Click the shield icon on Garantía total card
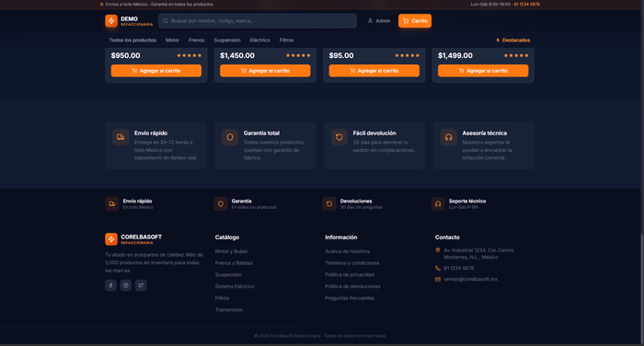 230,137
